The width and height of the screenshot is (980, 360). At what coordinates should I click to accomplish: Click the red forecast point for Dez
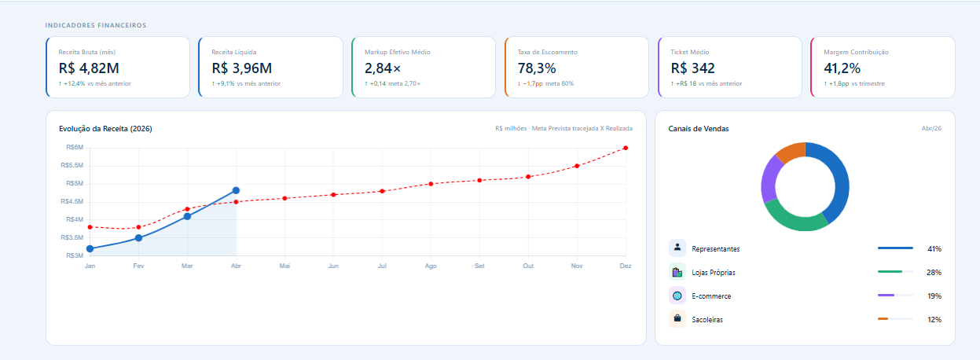coord(626,147)
